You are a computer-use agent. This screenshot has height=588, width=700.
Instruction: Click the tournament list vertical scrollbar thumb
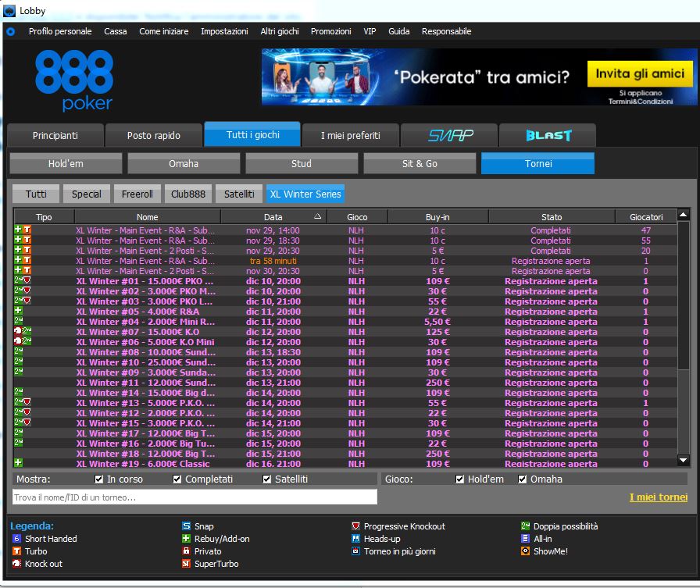click(683, 295)
